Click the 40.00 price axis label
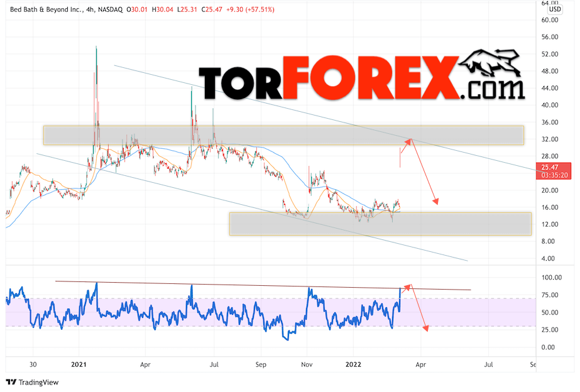Viewport: 580px width, 392px height. point(550,105)
